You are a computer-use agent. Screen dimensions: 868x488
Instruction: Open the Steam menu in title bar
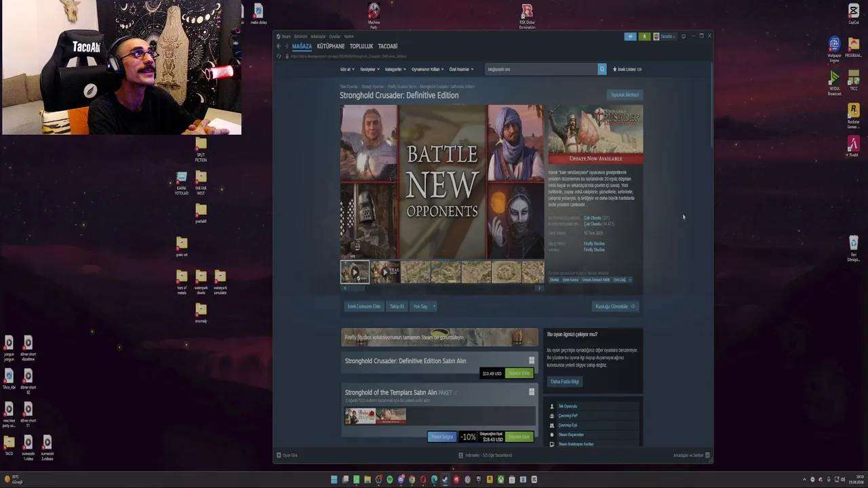click(285, 37)
